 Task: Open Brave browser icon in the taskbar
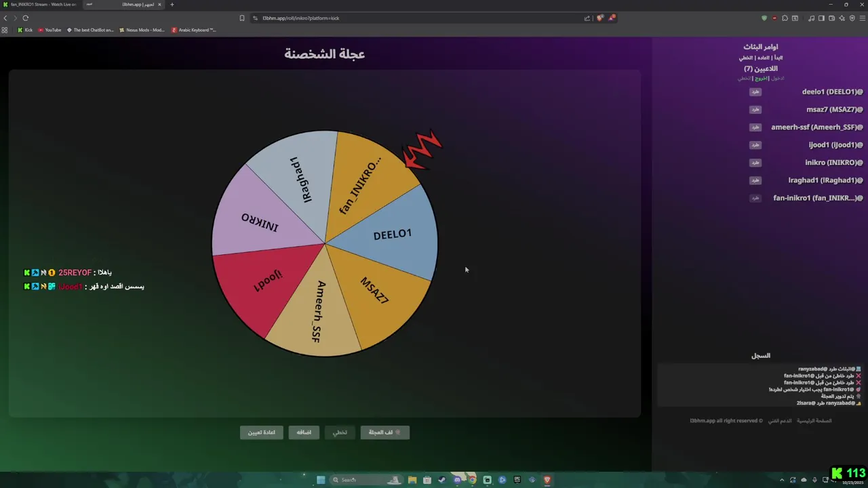tap(547, 480)
